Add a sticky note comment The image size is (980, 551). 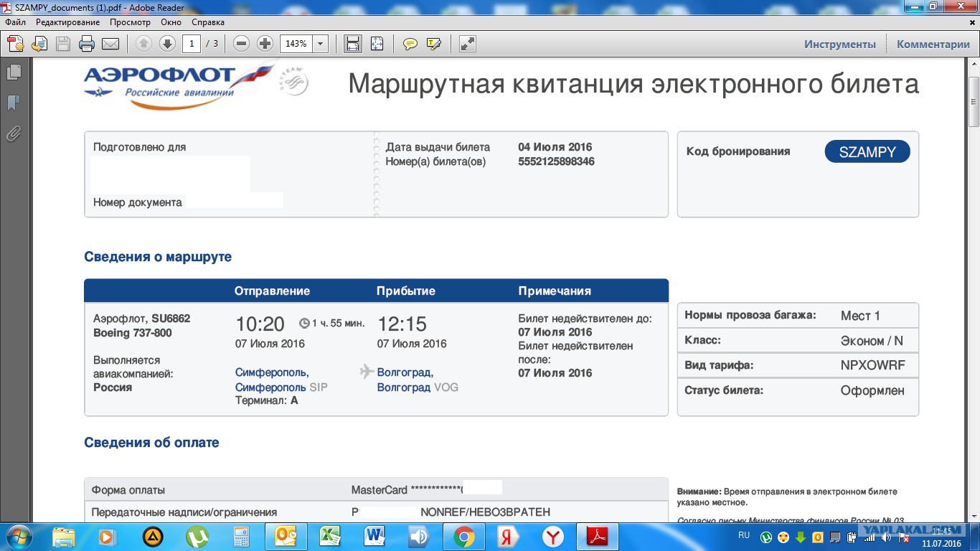(x=410, y=44)
